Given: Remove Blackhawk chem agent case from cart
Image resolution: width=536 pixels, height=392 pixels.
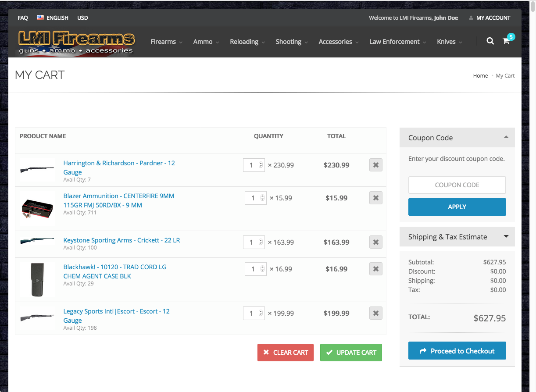Looking at the screenshot, I should pyautogui.click(x=376, y=269).
